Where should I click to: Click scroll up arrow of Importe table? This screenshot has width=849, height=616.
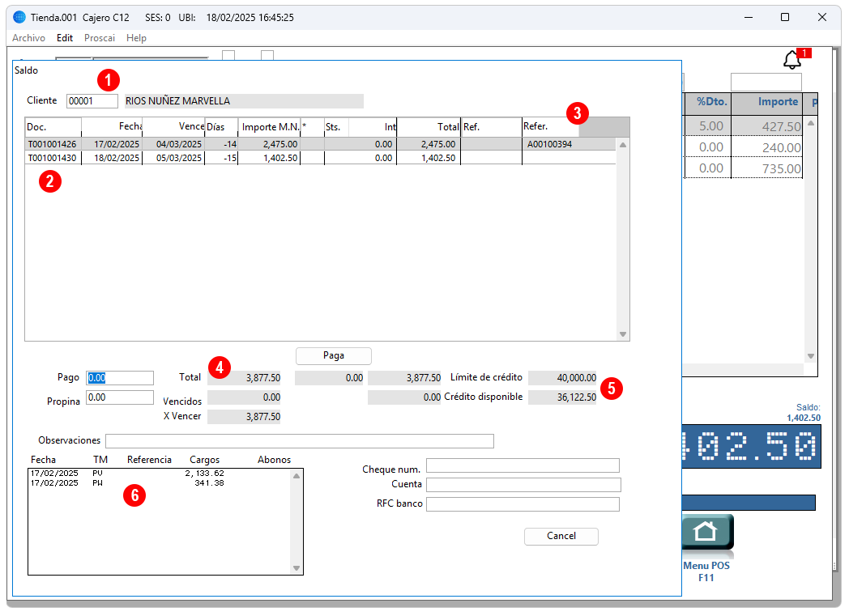tap(811, 123)
